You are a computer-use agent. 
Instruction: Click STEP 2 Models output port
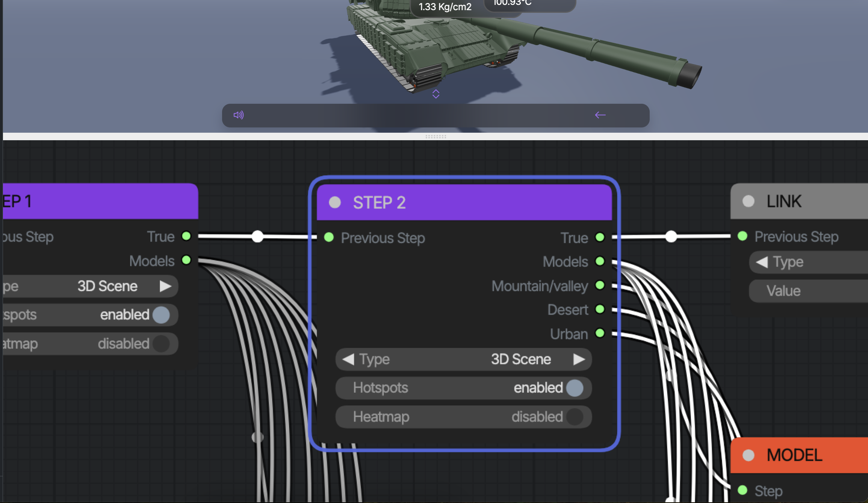tap(600, 261)
